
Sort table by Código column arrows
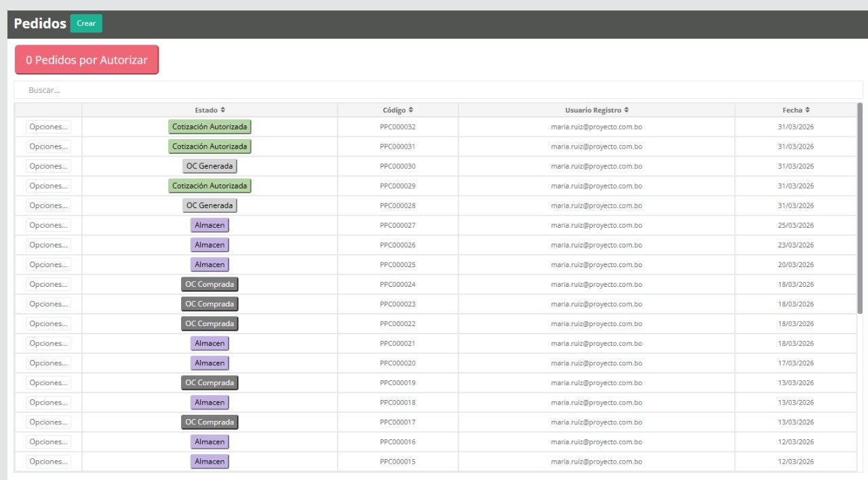tap(411, 110)
